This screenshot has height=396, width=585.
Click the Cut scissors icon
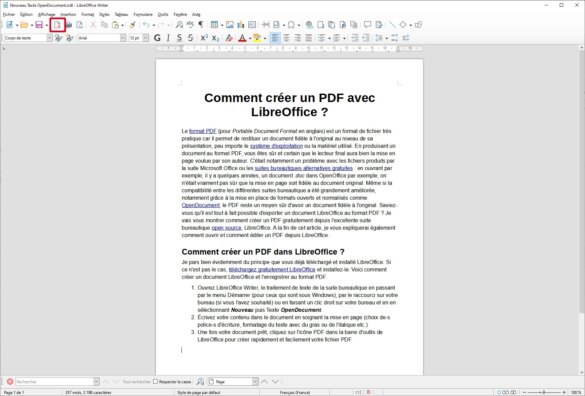point(93,25)
